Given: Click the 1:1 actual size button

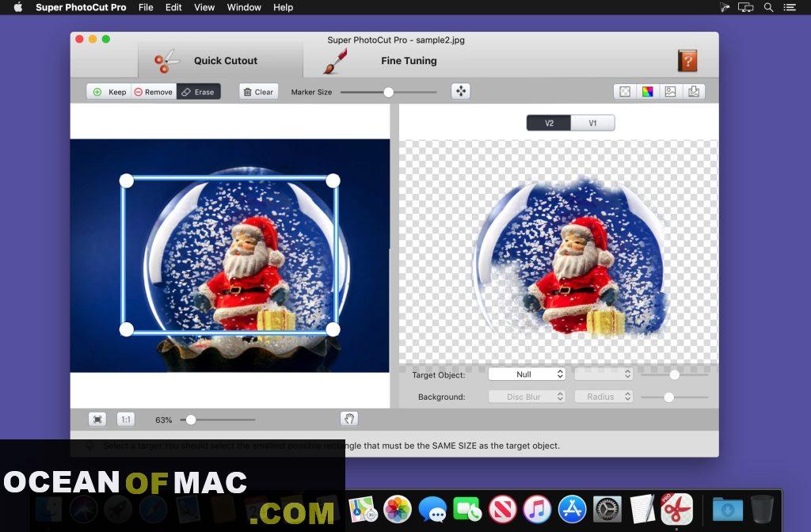Looking at the screenshot, I should pos(126,420).
